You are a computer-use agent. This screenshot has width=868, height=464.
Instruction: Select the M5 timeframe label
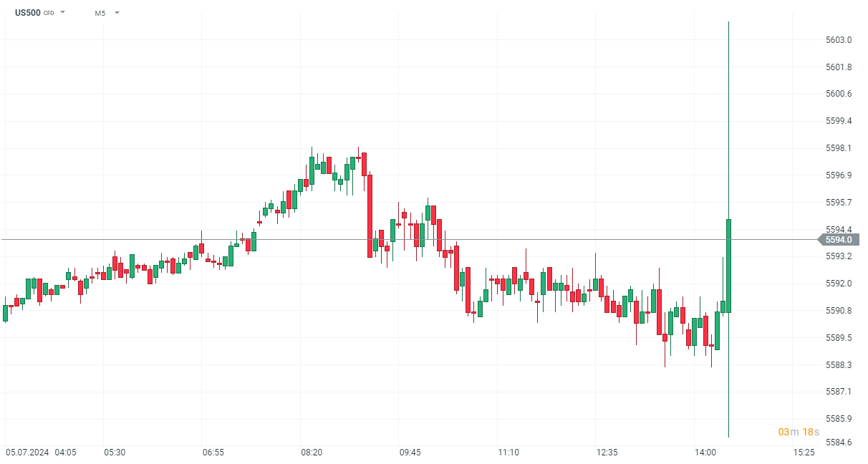(x=100, y=13)
